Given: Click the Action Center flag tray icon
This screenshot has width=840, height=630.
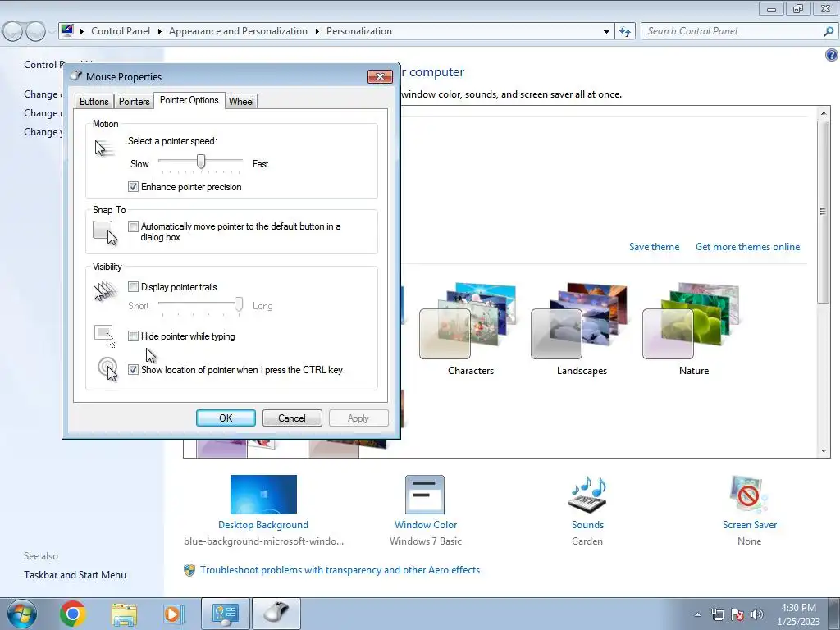Looking at the screenshot, I should click(x=737, y=614).
